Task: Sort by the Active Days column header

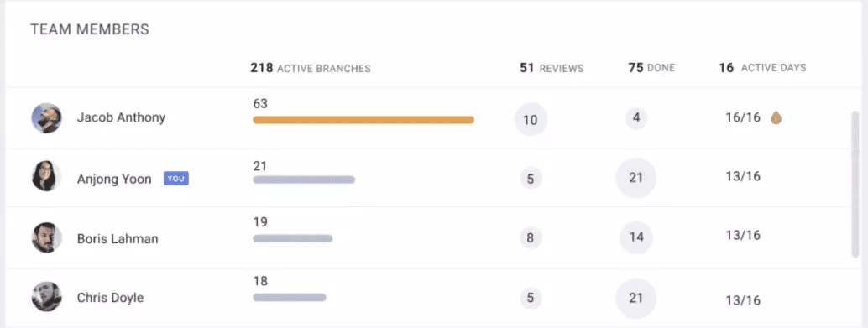Action: pyautogui.click(x=763, y=68)
